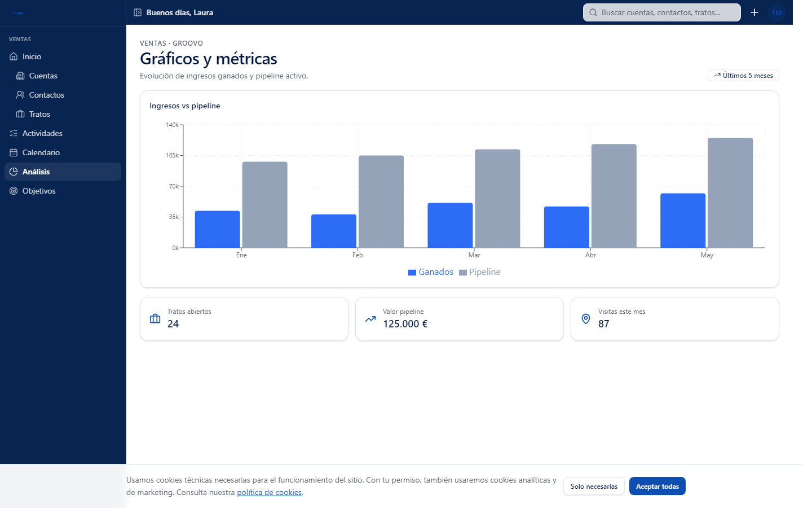This screenshot has width=812, height=508.
Task: Open the LM user avatar
Action: point(777,12)
